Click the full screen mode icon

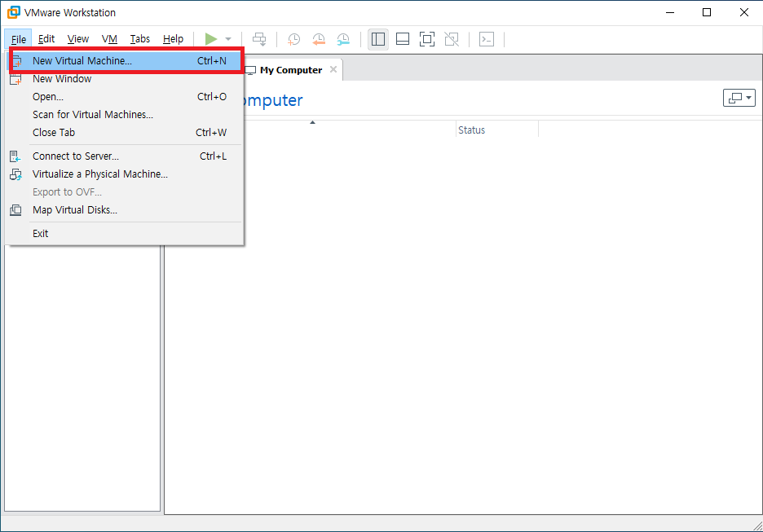coord(427,39)
